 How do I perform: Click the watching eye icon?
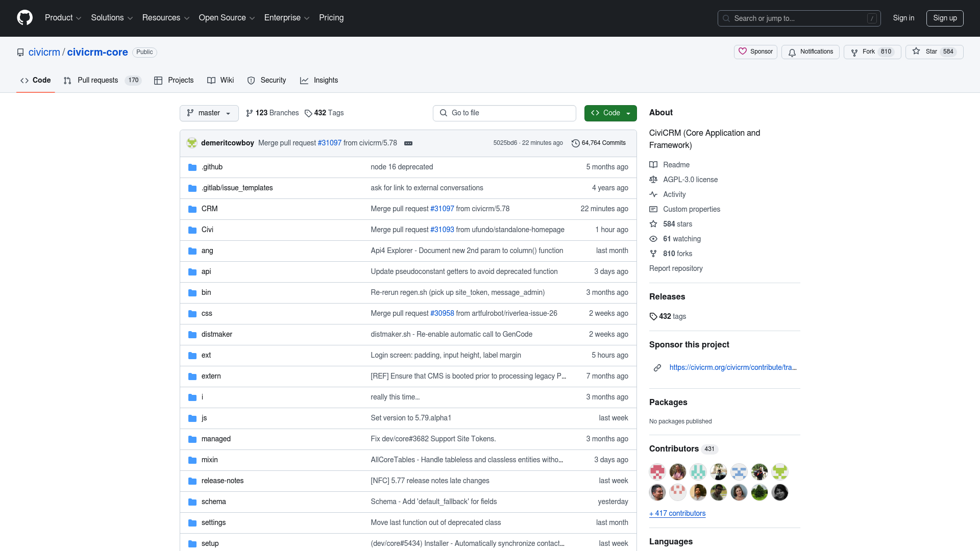pyautogui.click(x=653, y=239)
